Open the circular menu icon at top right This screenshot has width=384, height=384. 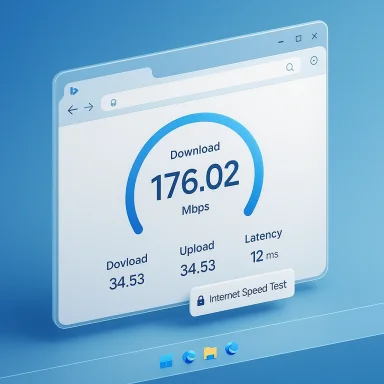tap(314, 61)
